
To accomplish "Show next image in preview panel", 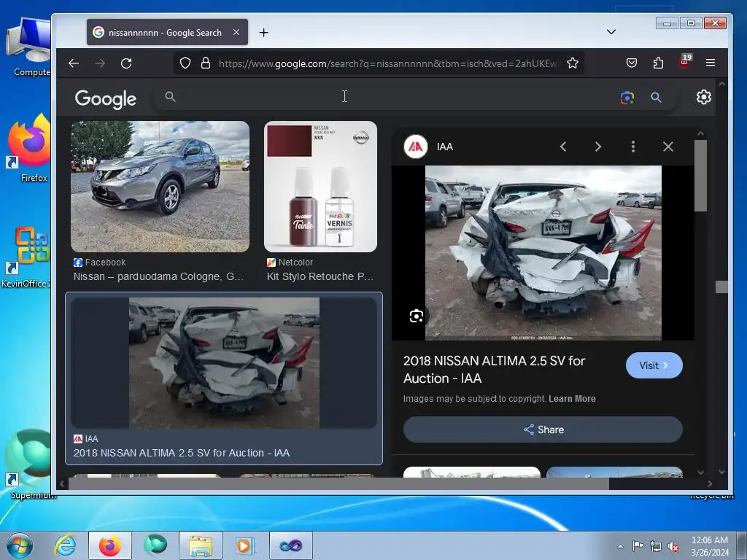I will (598, 147).
